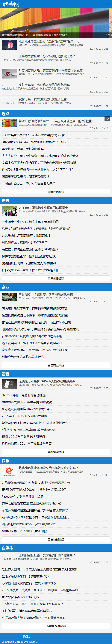Open 红包成兵家必争之地 article
The width and height of the screenshot is (112, 644).
[x=33, y=135]
